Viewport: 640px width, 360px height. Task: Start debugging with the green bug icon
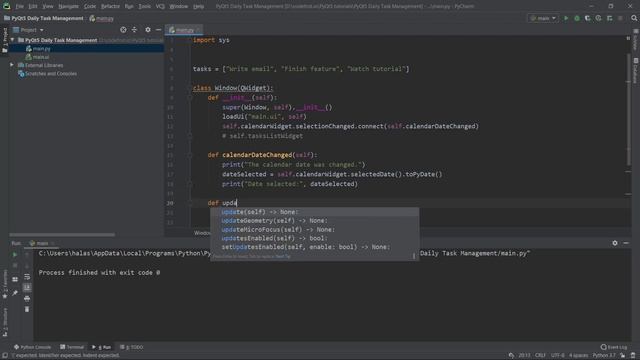[577, 18]
